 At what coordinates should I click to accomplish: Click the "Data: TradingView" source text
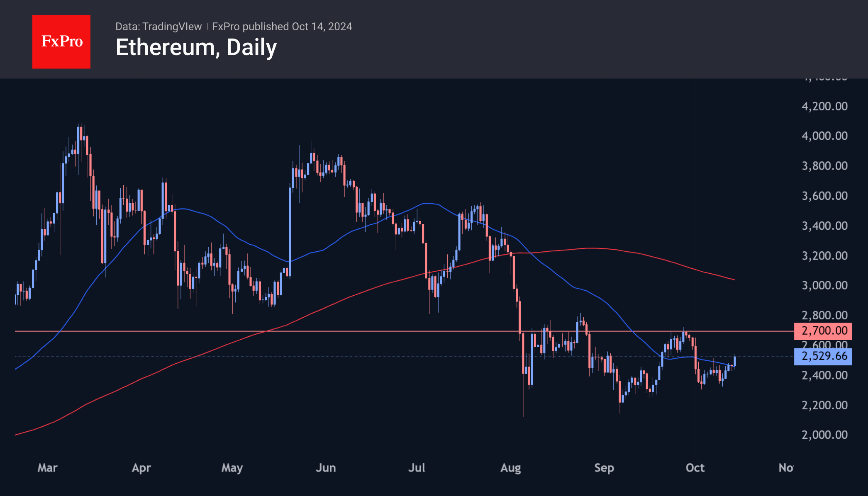(x=158, y=27)
